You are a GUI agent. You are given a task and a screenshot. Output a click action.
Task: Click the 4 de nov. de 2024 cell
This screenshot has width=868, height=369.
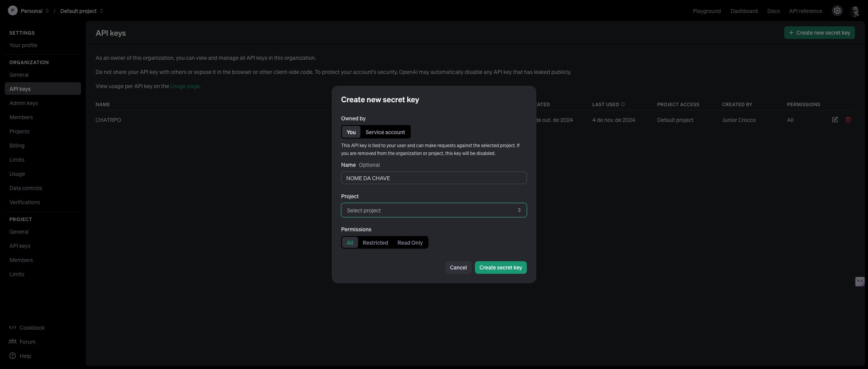tap(613, 120)
